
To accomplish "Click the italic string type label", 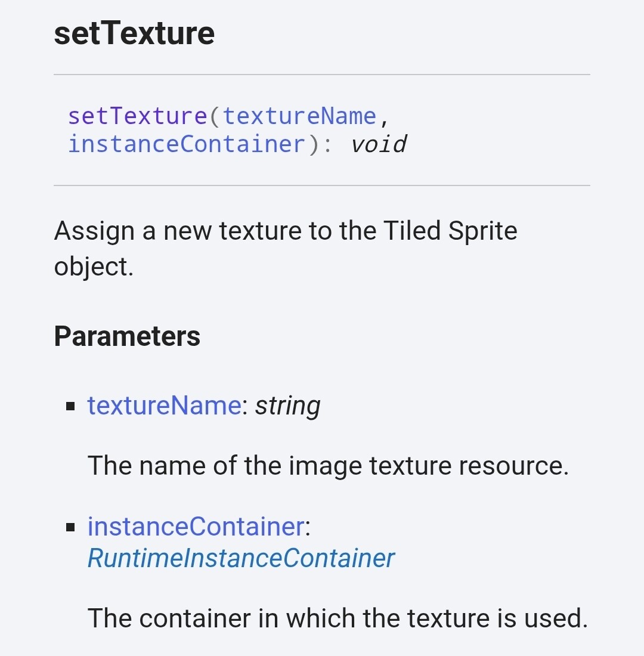I will (288, 406).
